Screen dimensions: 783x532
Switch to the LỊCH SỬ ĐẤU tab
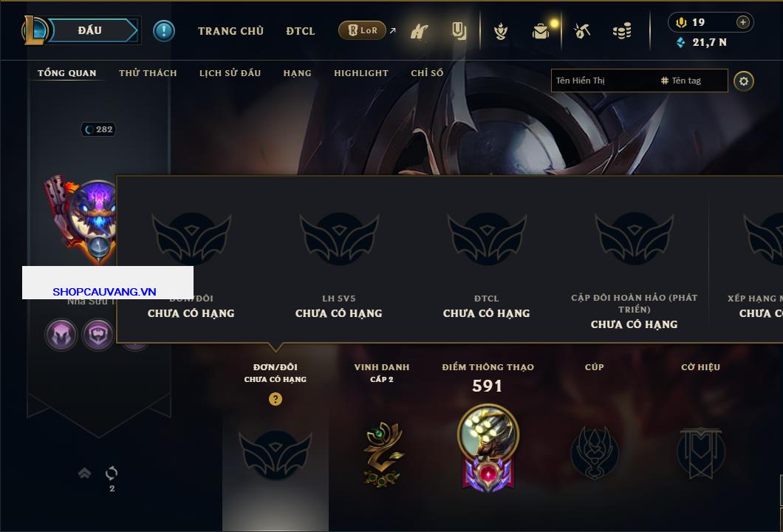pos(230,73)
